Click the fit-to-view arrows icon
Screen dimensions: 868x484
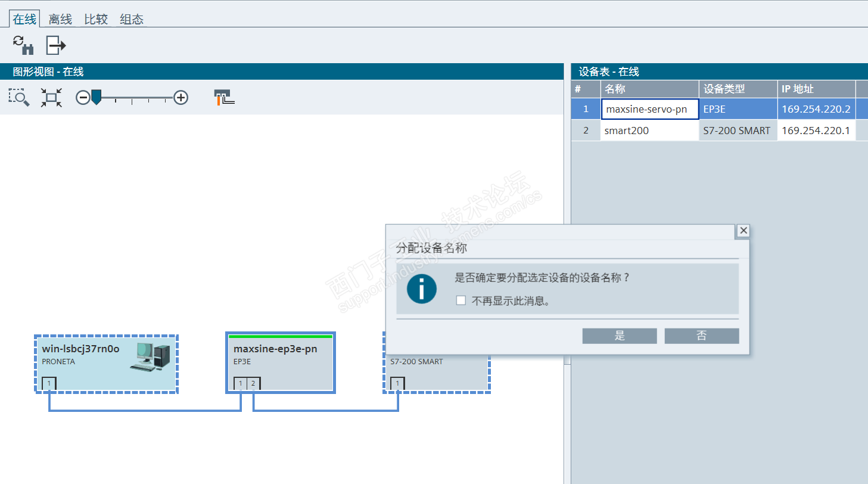click(x=51, y=97)
